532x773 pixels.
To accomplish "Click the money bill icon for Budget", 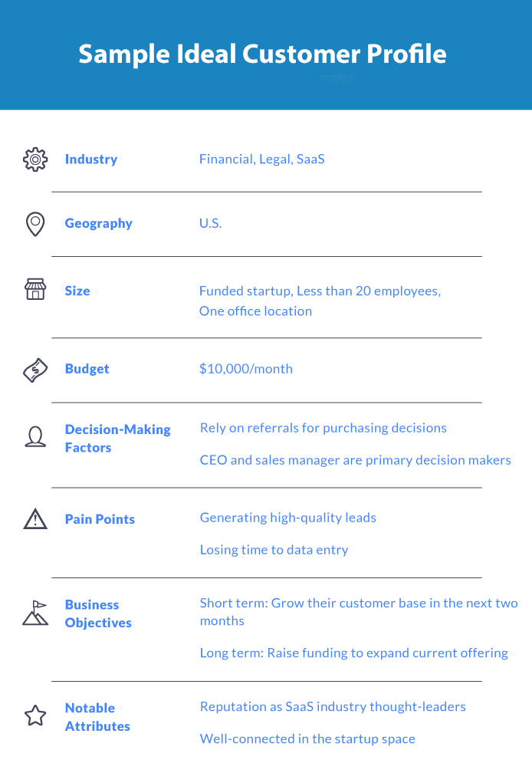I will (35, 370).
